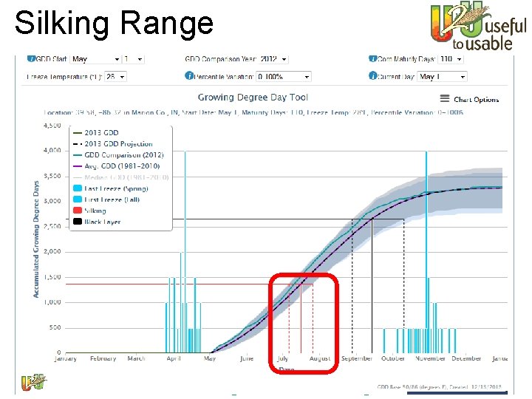Viewport: 532px width, 399px height.
Task: Open the GDD Comparison Year dropdown
Action: (x=273, y=59)
